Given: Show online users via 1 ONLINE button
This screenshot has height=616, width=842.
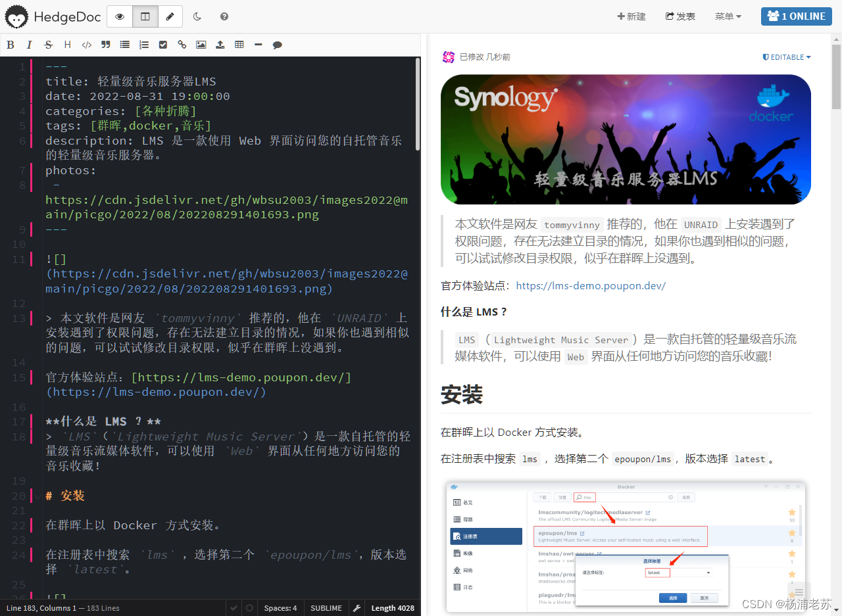Looking at the screenshot, I should coord(797,16).
